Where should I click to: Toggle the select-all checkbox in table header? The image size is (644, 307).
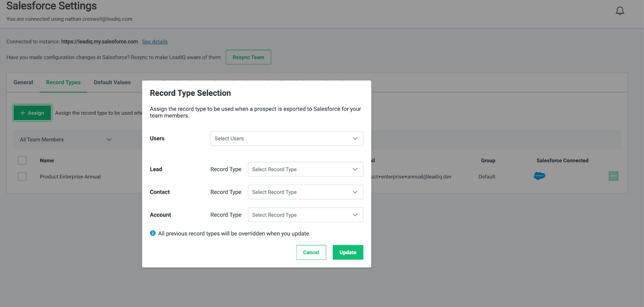coord(22,161)
